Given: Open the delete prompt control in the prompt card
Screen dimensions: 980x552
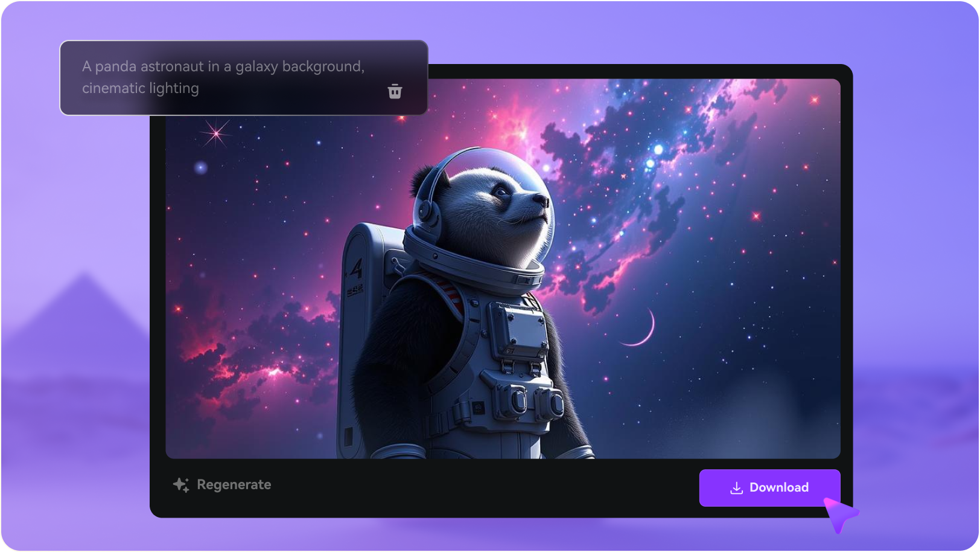Looking at the screenshot, I should [x=395, y=91].
